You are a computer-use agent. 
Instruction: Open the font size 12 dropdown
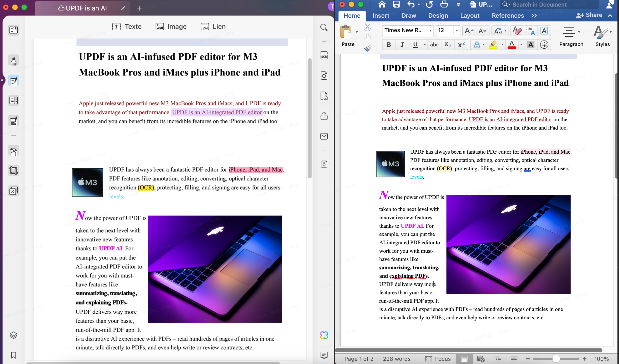pos(456,31)
